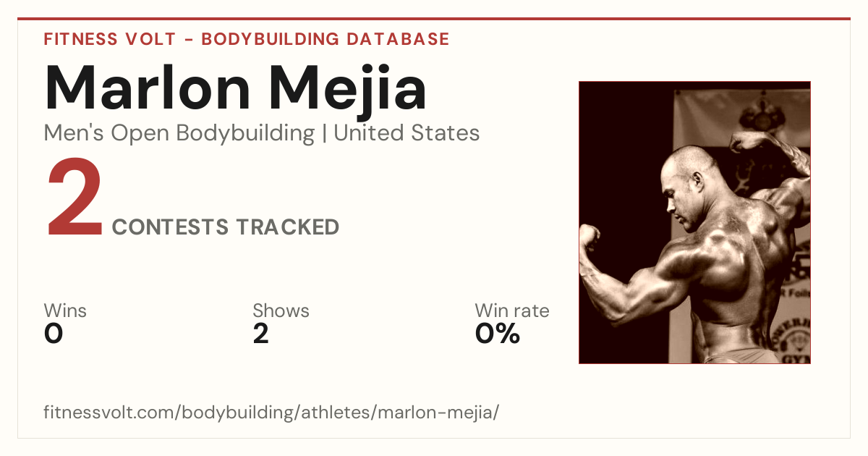Select the Contests Tracked label
Viewport: 868px width, 456px height.
[x=226, y=227]
